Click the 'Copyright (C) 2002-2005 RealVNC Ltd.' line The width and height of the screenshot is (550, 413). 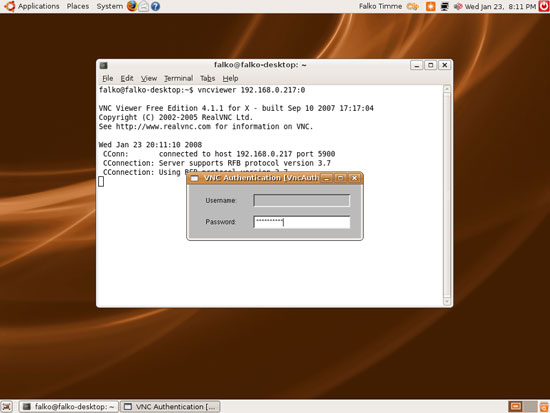[x=175, y=117]
